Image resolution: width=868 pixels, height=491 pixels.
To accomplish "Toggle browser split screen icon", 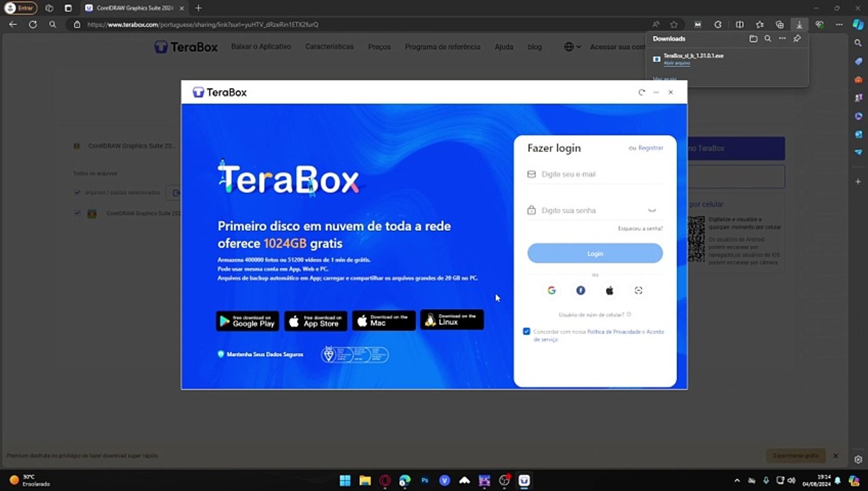I will click(x=739, y=25).
